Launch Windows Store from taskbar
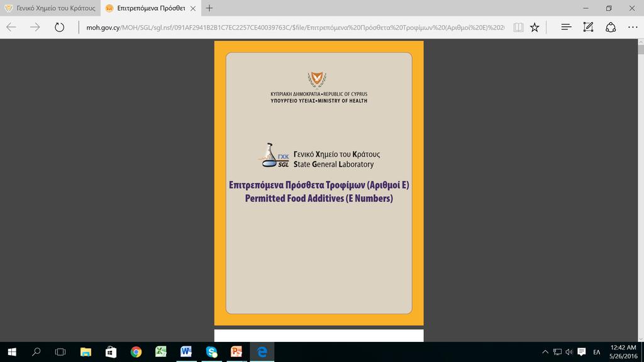Image resolution: width=644 pixels, height=362 pixels. (111, 352)
